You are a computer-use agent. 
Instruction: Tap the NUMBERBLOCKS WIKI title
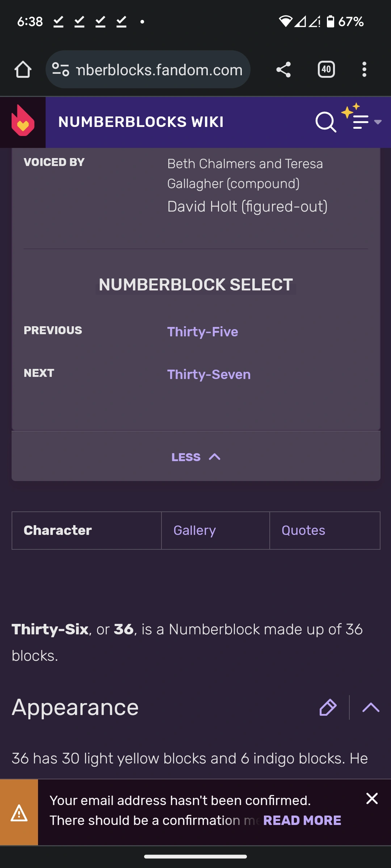tap(141, 122)
